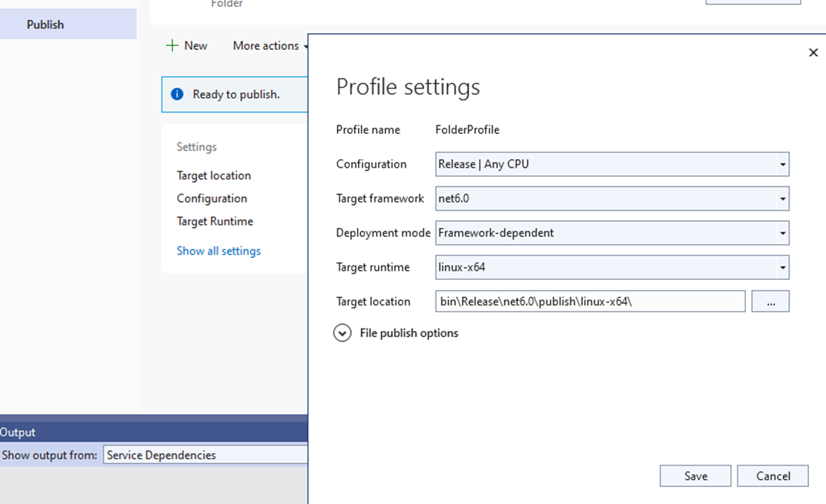The image size is (826, 504).
Task: Click the Show all settings link
Action: (x=219, y=251)
